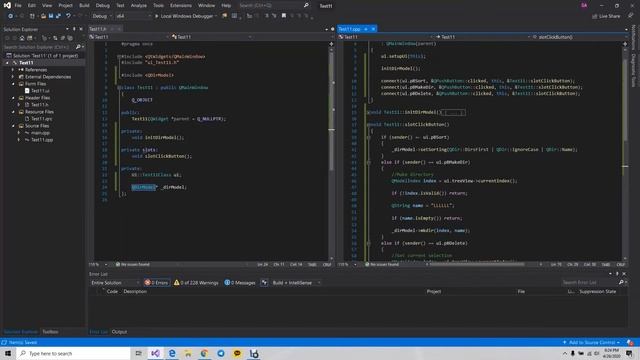Image resolution: width=640 pixels, height=360 pixels.
Task: Click the Save icon in the main toolbar
Action: pyautogui.click(x=51, y=16)
